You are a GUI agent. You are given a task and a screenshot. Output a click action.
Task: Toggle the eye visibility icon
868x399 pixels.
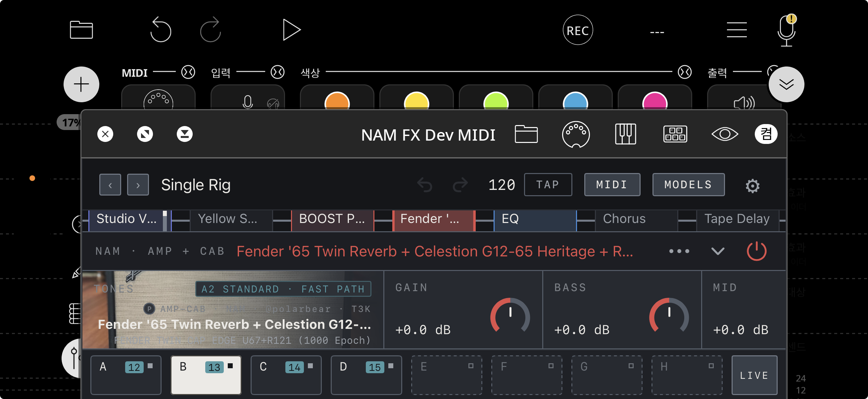pos(725,134)
